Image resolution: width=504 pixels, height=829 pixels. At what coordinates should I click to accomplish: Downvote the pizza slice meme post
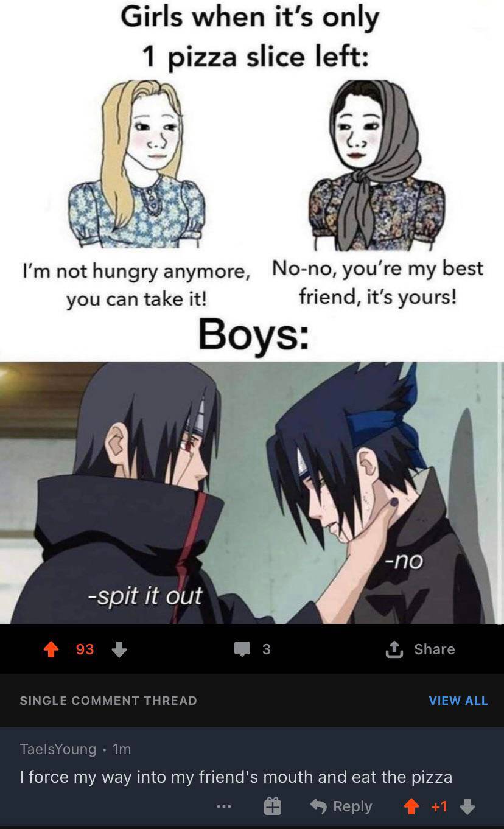point(119,649)
